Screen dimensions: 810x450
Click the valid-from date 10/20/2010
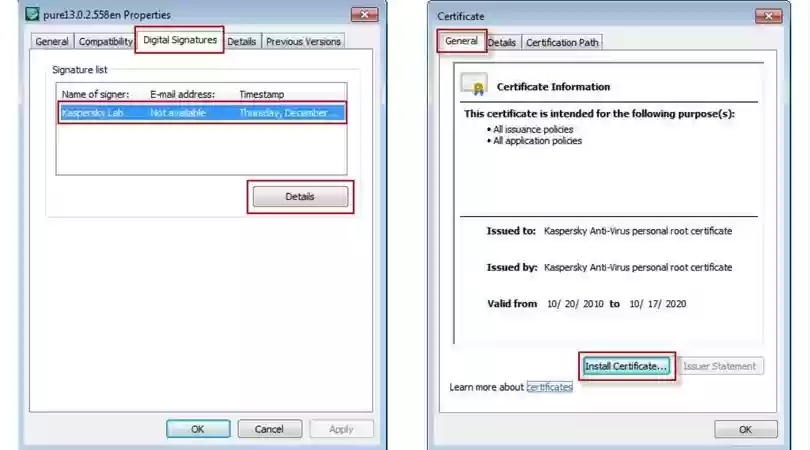coord(575,304)
